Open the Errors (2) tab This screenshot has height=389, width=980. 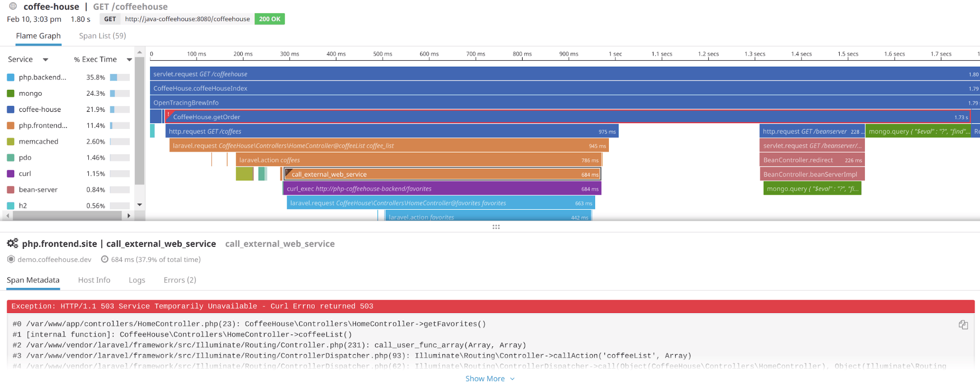coord(180,280)
